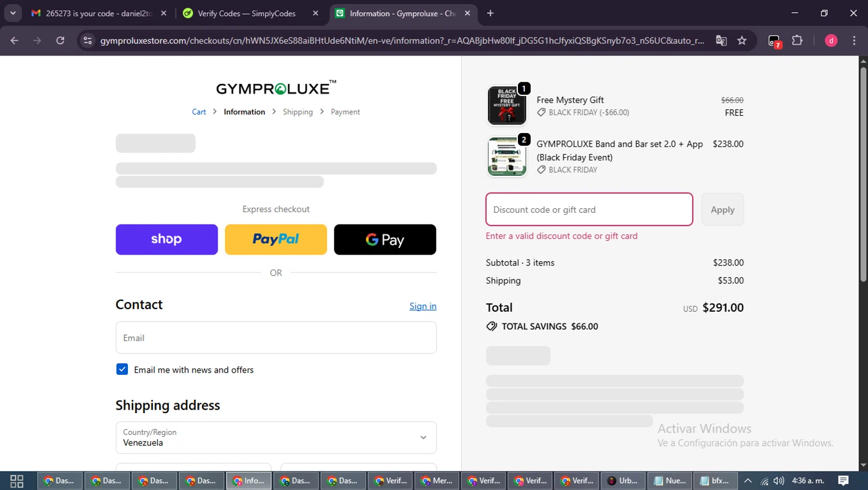Reload the checkout page

coord(60,40)
